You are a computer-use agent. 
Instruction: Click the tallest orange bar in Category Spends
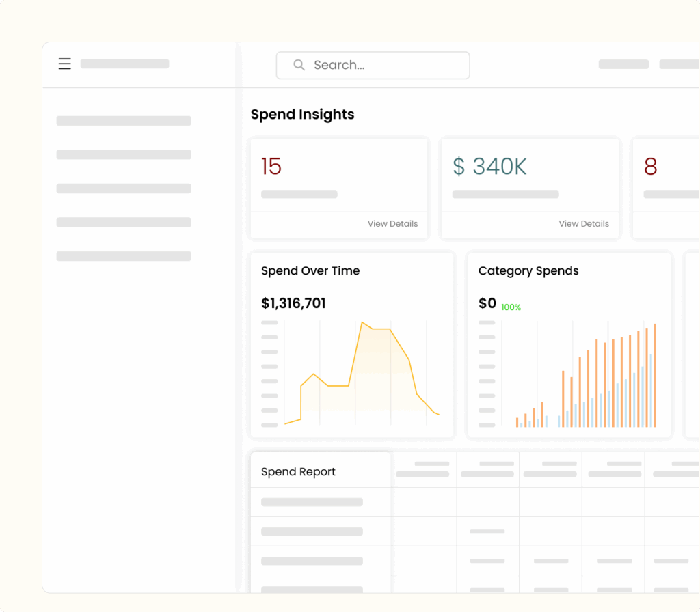click(655, 376)
